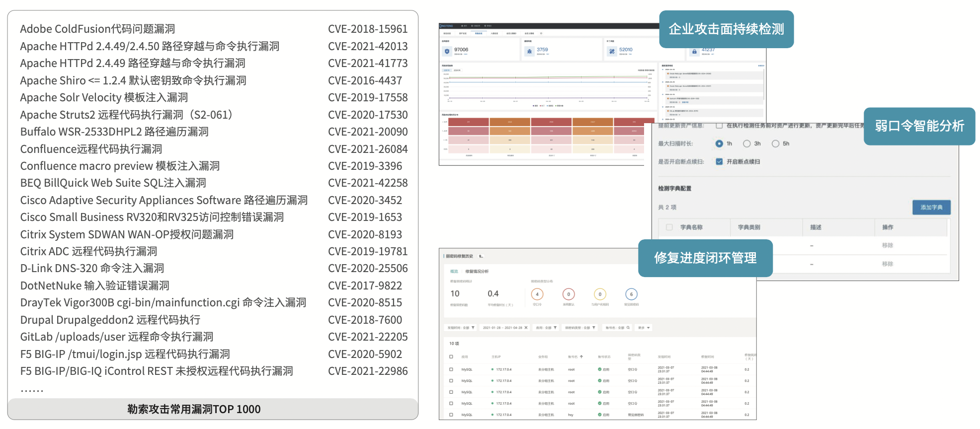This screenshot has height=429, width=980.
Task: Click the 字典类别 column header
Action: pos(749,227)
